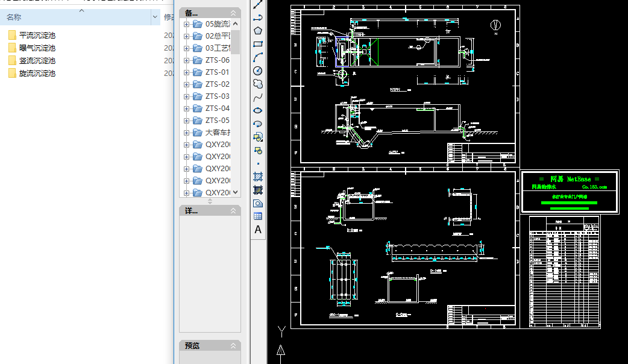628x364 pixels.
Task: Open the 平流沉淀池 folder
Action: [37, 36]
